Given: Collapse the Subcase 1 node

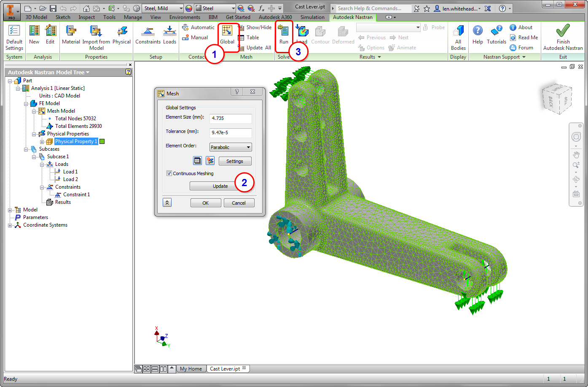Looking at the screenshot, I should click(x=34, y=157).
